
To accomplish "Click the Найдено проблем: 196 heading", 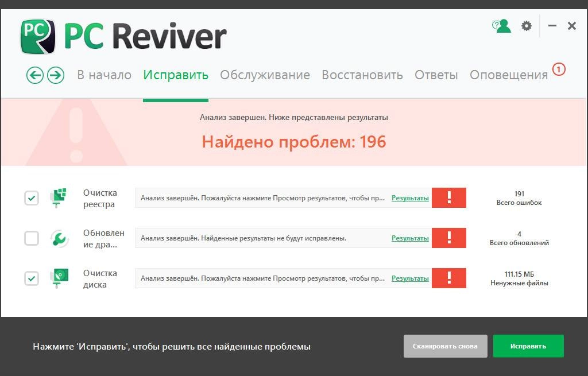I will (294, 142).
